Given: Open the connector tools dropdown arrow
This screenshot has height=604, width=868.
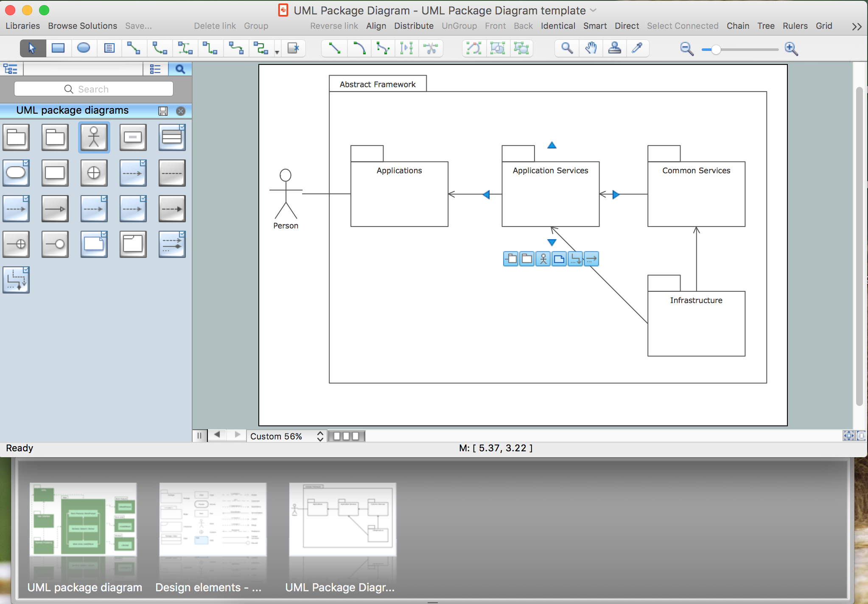Looking at the screenshot, I should pos(277,52).
